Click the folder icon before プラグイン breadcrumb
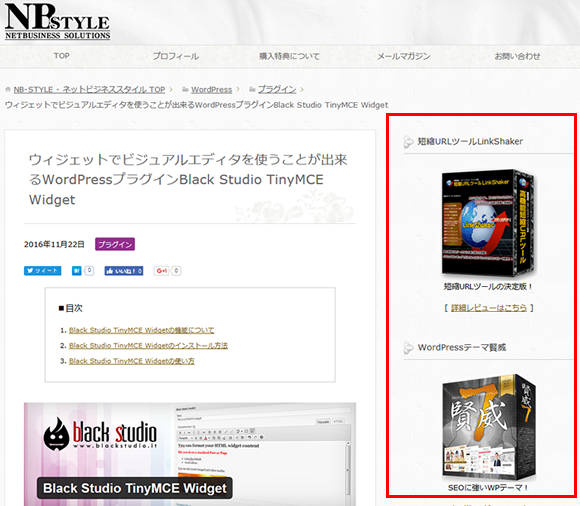Image resolution: width=580 pixels, height=506 pixels. pyautogui.click(x=252, y=90)
